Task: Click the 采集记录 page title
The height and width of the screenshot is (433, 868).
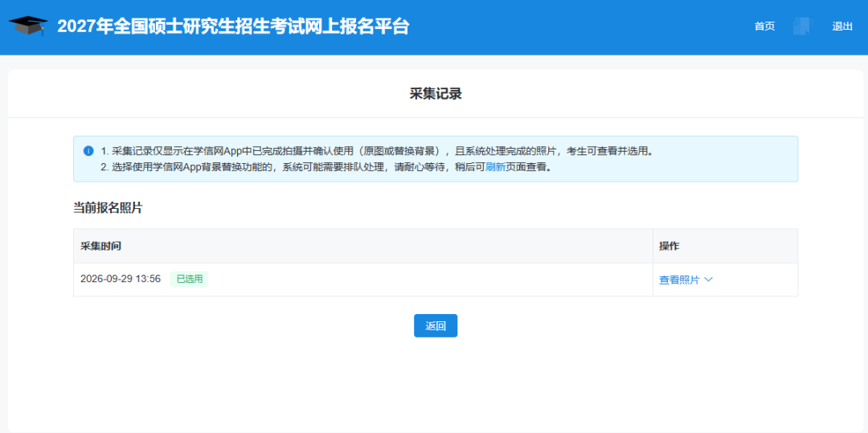Action: pyautogui.click(x=436, y=94)
